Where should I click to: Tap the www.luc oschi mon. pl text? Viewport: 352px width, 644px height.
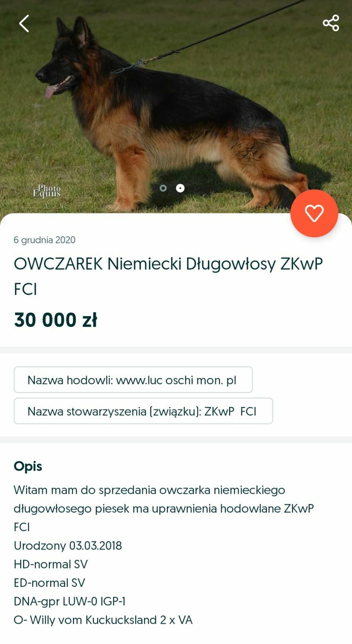point(176,380)
